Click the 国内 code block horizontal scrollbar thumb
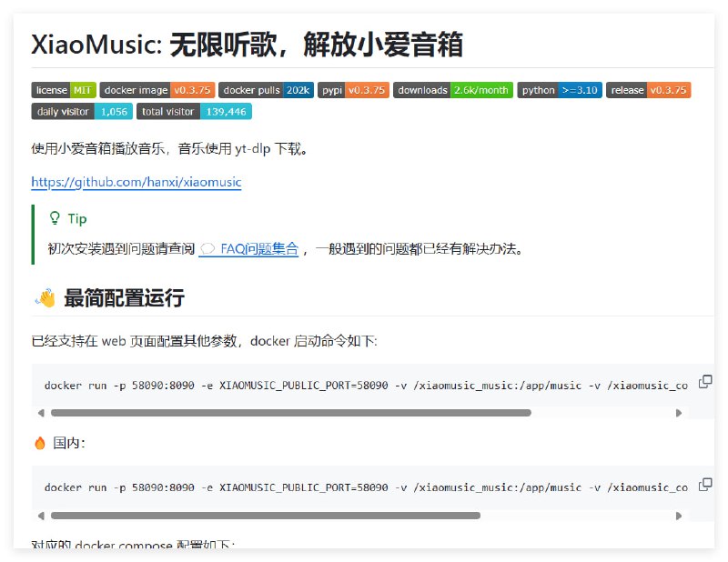728x562 pixels. (266, 516)
